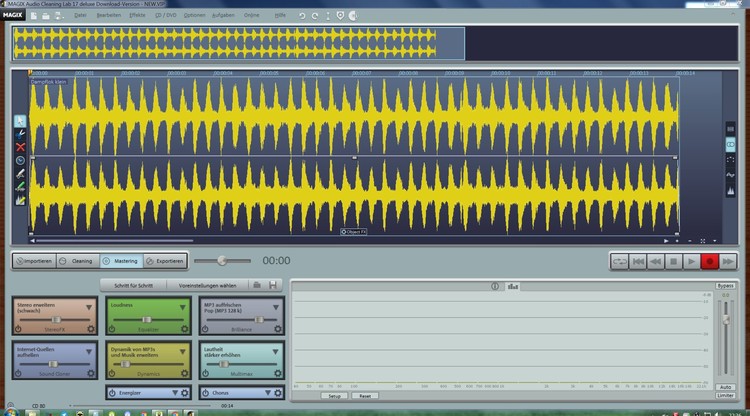Click the Voreinstellungen wählen button

click(207, 285)
